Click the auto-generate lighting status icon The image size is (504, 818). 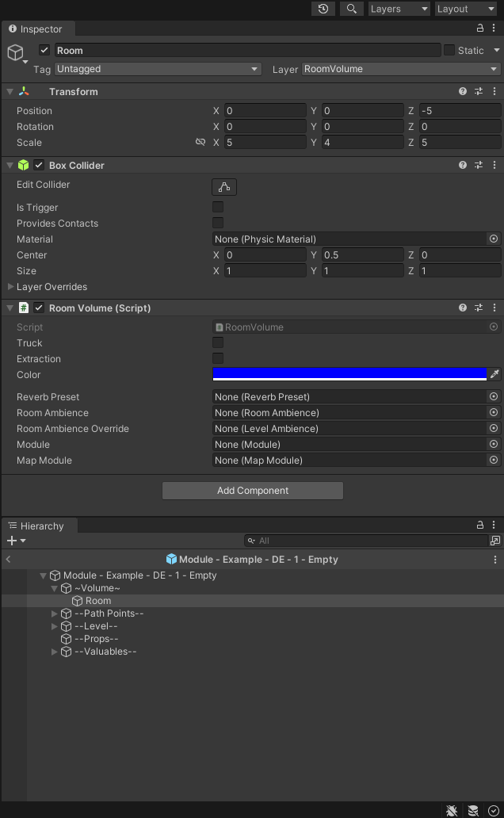[494, 810]
